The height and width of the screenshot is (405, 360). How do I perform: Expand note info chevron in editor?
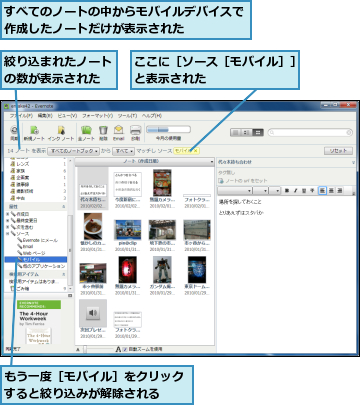(353, 162)
